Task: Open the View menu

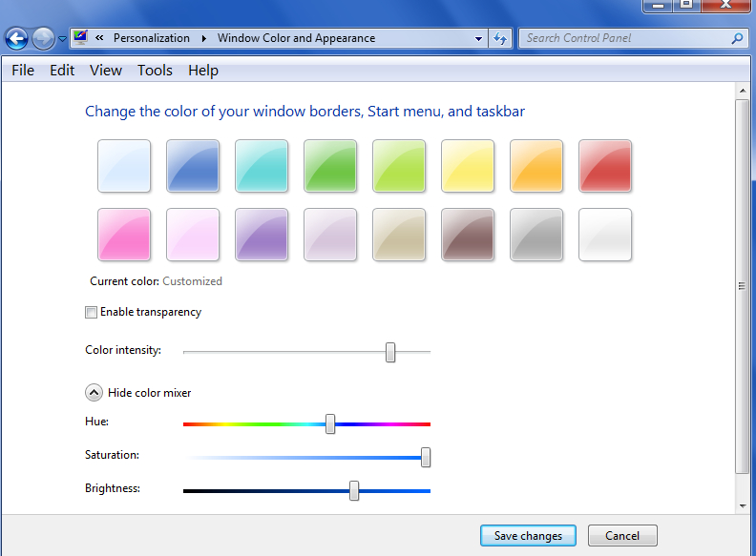Action: (106, 71)
